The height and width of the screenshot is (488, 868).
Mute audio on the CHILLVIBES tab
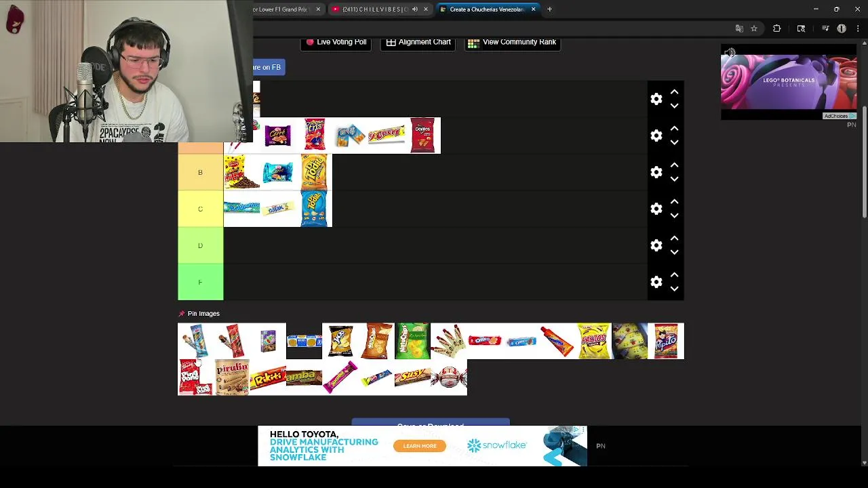pyautogui.click(x=415, y=9)
